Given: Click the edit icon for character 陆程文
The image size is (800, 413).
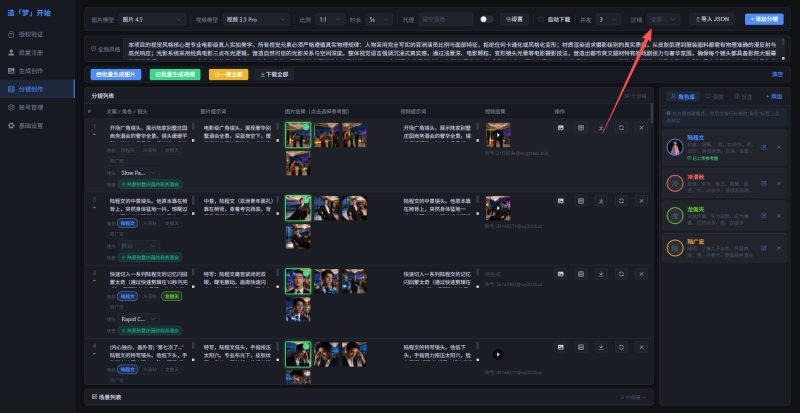Looking at the screenshot, I should [765, 147].
